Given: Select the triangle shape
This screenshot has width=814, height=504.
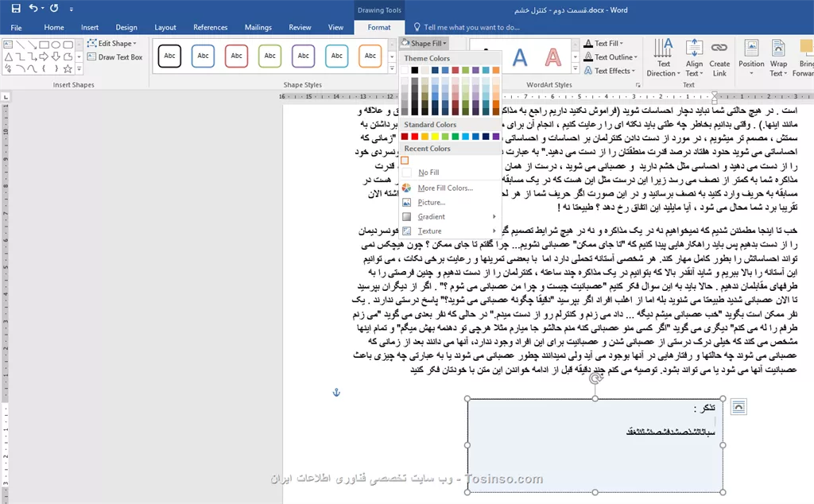Looking at the screenshot, I should pos(9,56).
